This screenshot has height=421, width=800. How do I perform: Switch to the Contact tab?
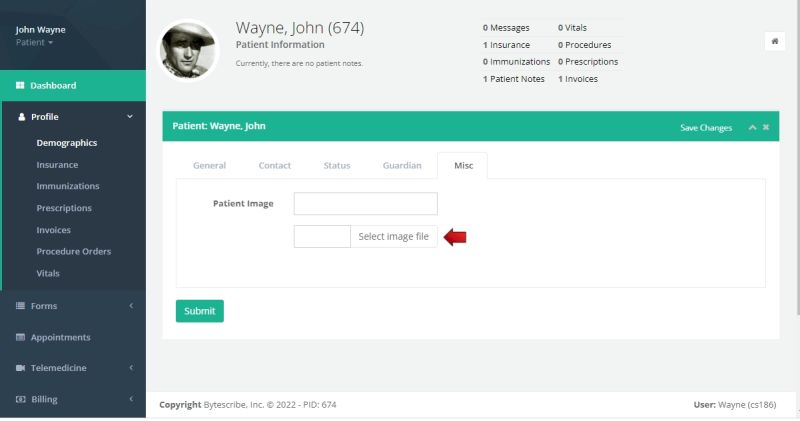click(x=274, y=165)
